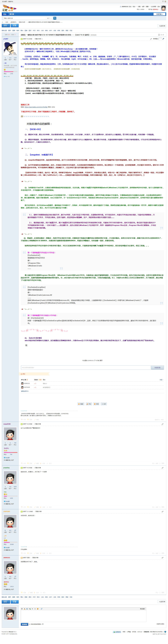The image size is (168, 644).
Task: Click Archiver link in footer
Action: click(x=140, y=632)
